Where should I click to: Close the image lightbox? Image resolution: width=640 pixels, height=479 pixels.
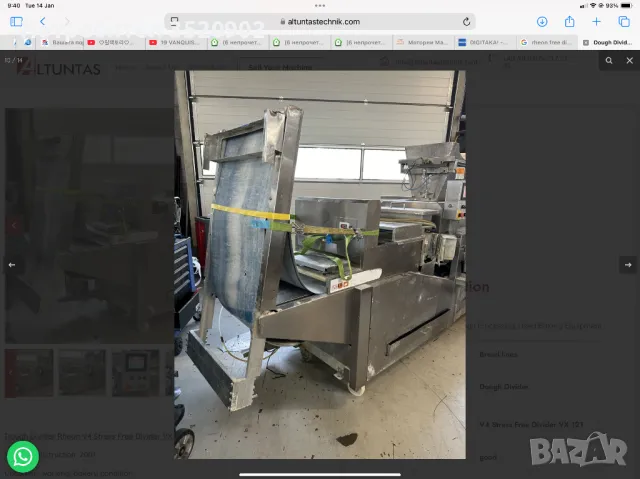(627, 61)
